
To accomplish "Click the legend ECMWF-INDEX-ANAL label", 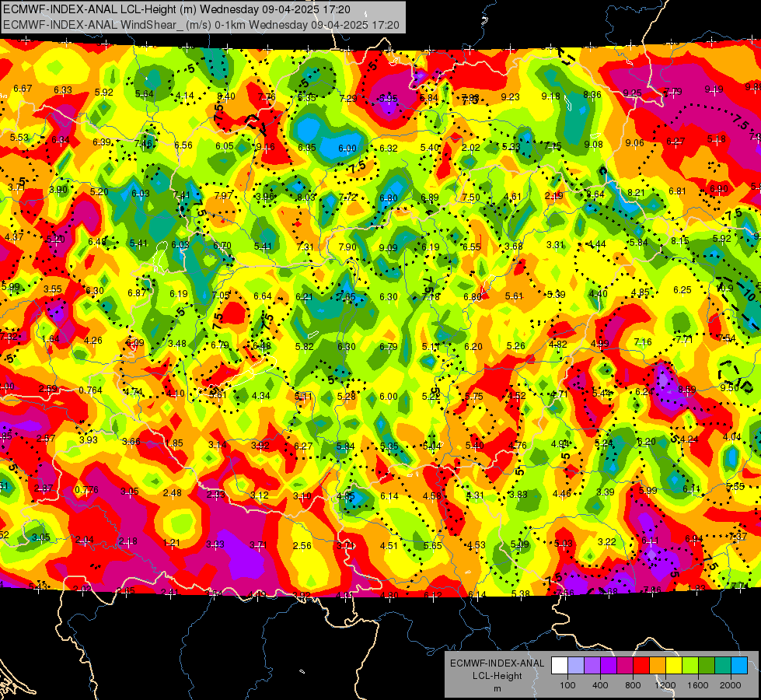I will [x=497, y=663].
